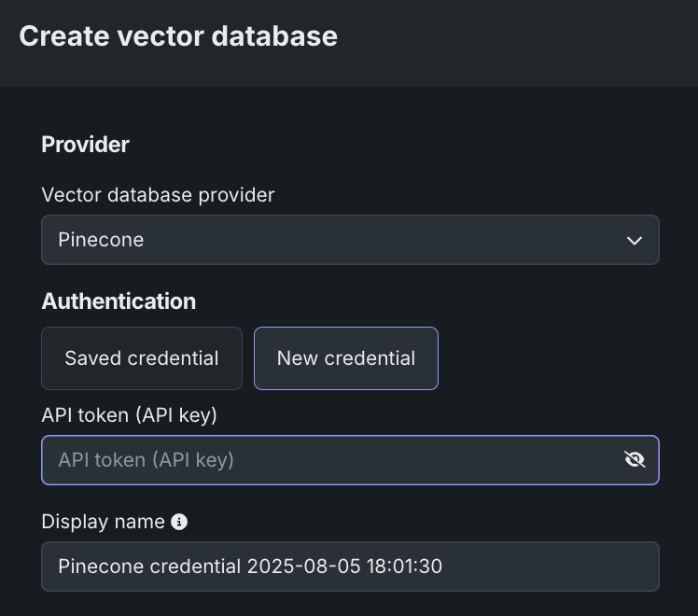Click the Pinecone value in the provider selector
Viewport: 698px width, 616px height.
pos(101,240)
